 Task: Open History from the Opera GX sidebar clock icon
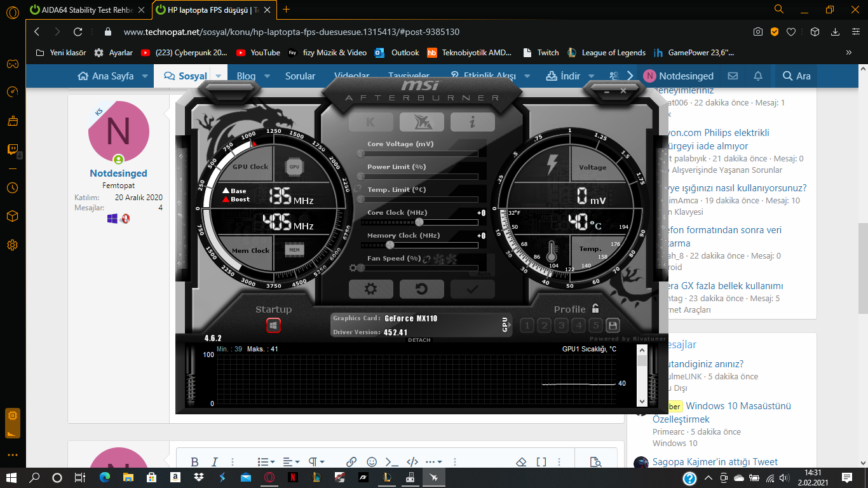coord(12,188)
